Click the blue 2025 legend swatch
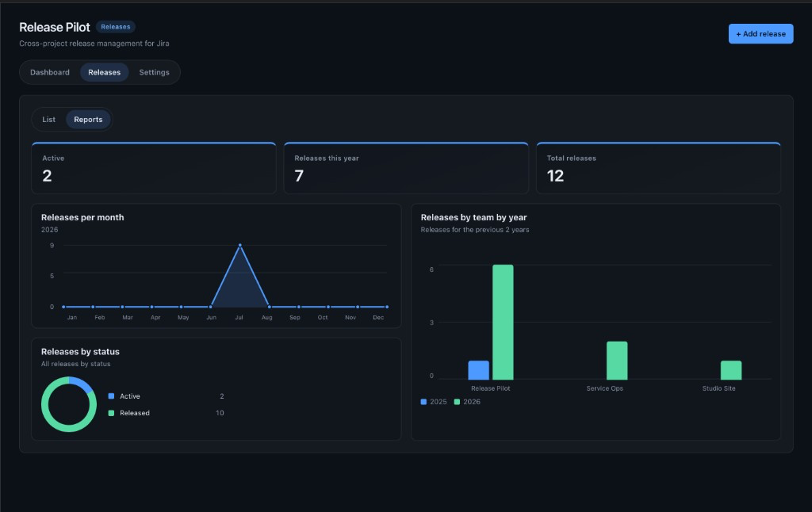Viewport: 812px width, 512px height. [423, 402]
